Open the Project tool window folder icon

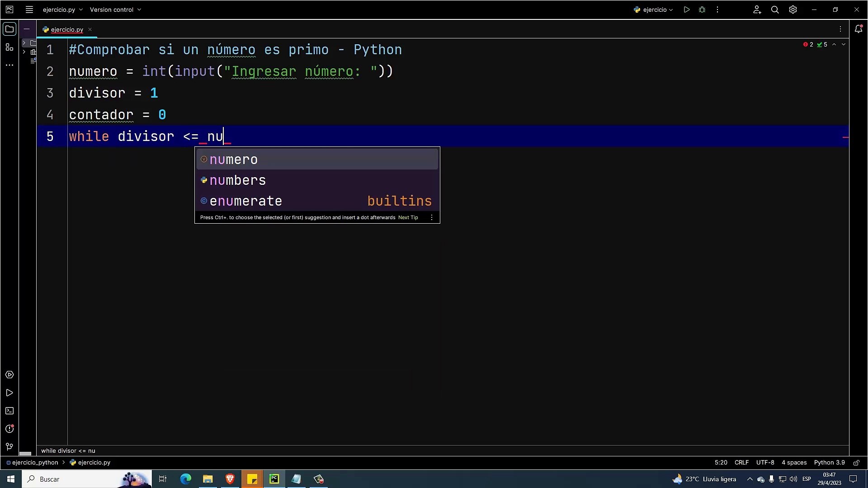[x=9, y=29]
